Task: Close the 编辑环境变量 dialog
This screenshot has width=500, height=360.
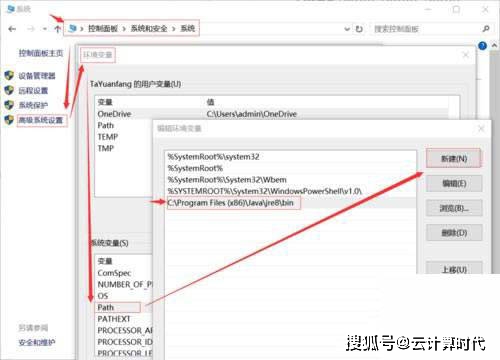Action: (x=481, y=128)
